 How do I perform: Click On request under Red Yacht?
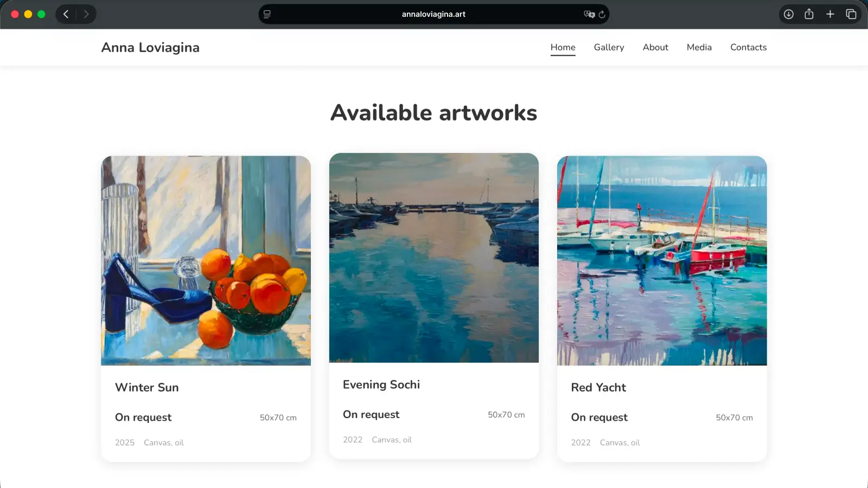tap(599, 418)
